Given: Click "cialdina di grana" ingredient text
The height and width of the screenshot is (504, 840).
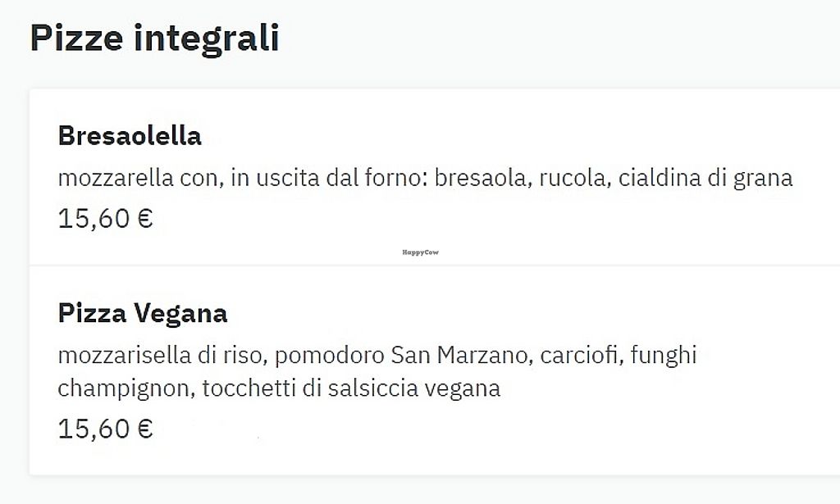Looking at the screenshot, I should pyautogui.click(x=705, y=178).
